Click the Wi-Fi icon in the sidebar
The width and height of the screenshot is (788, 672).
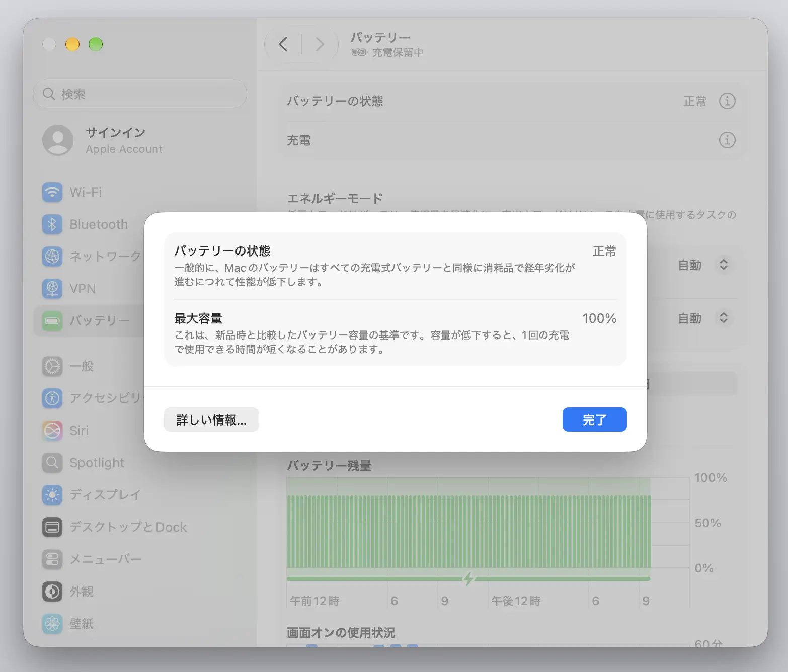point(52,192)
